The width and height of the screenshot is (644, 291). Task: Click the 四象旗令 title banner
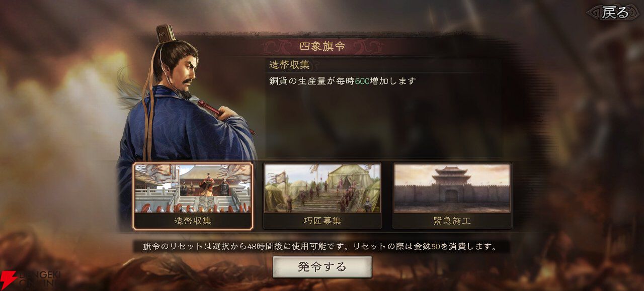[x=322, y=47]
